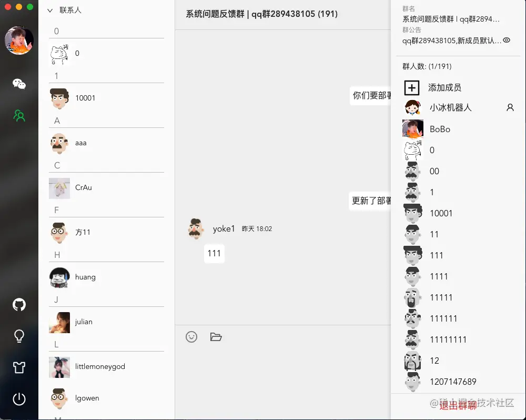Screen dimensions: 526x420
Task: Click the 退出群聊 leave group button
Action: click(x=458, y=406)
